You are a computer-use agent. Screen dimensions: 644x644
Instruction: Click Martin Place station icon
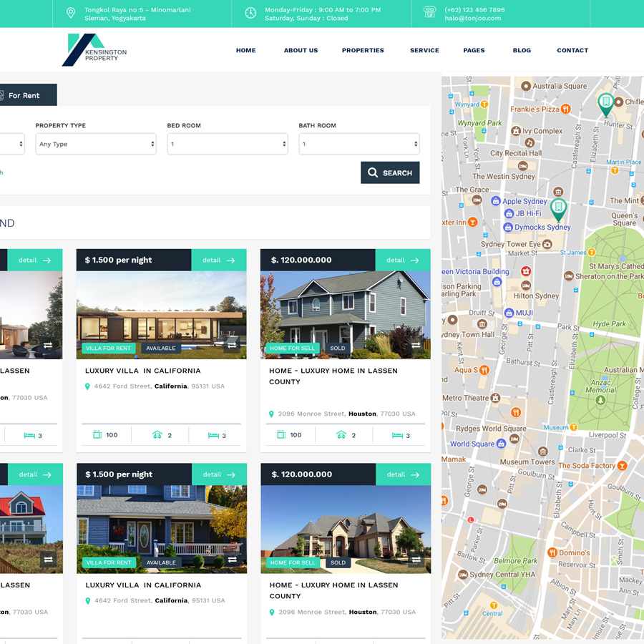(x=615, y=170)
